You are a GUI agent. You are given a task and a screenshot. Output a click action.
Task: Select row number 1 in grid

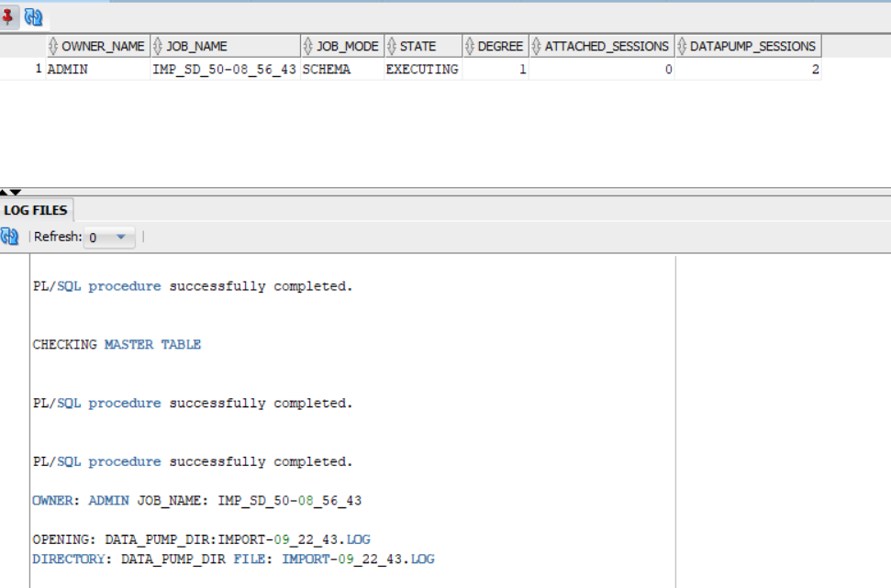pos(23,70)
